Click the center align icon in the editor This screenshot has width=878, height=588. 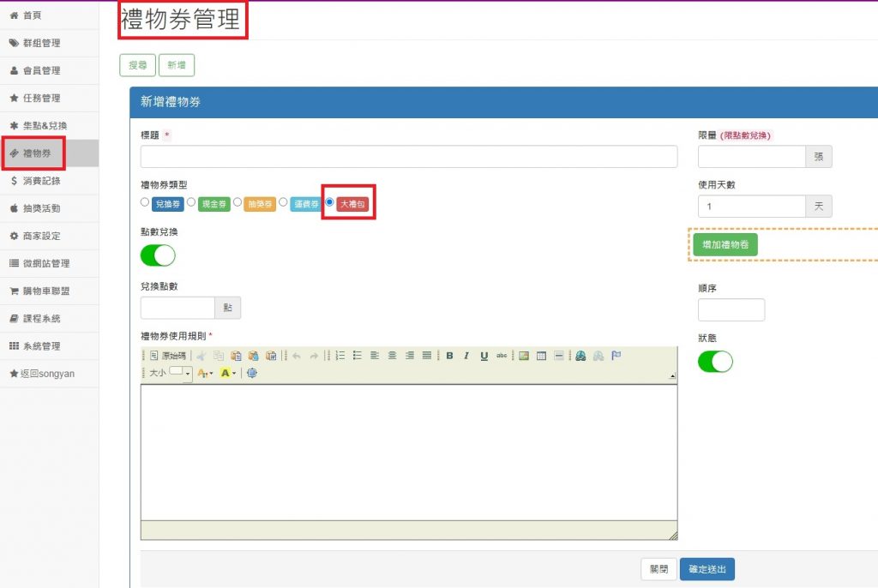(393, 356)
